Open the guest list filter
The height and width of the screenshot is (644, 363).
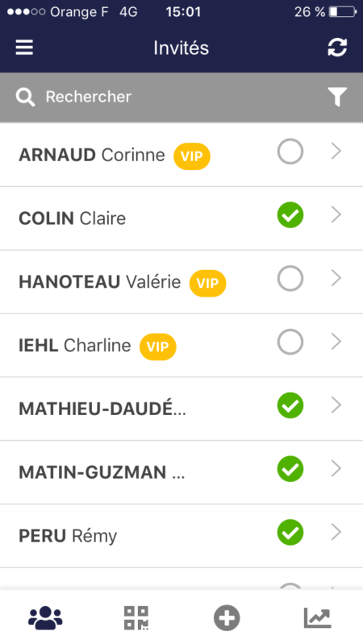point(337,97)
